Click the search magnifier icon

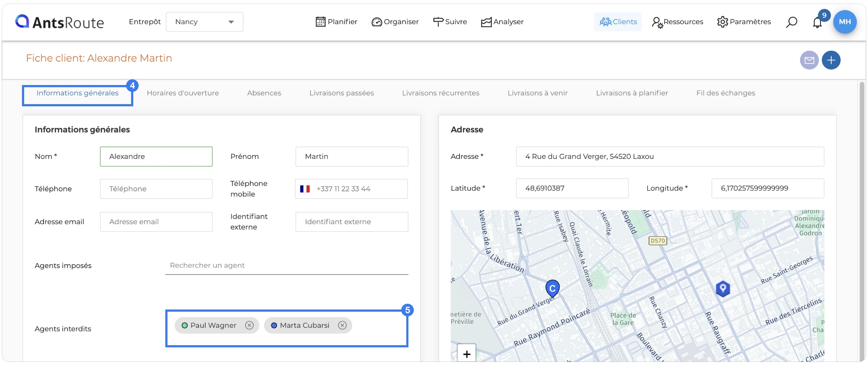pos(791,22)
